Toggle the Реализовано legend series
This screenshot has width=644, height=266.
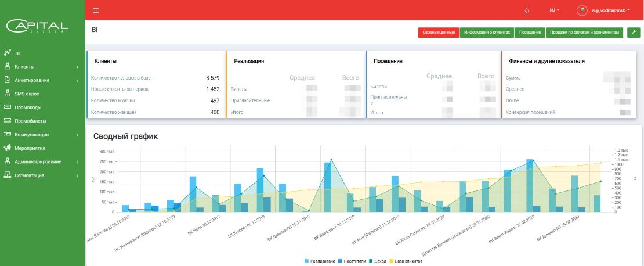pos(320,261)
